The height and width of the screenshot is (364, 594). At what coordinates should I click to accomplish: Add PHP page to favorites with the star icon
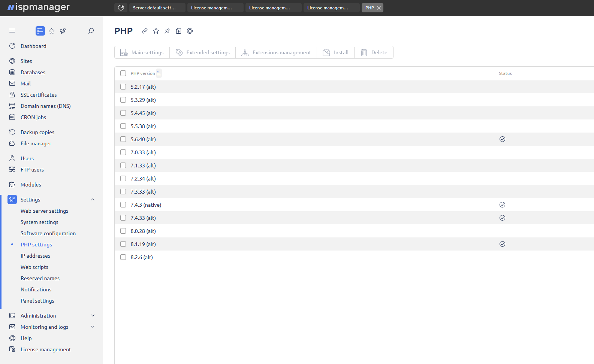tap(156, 31)
